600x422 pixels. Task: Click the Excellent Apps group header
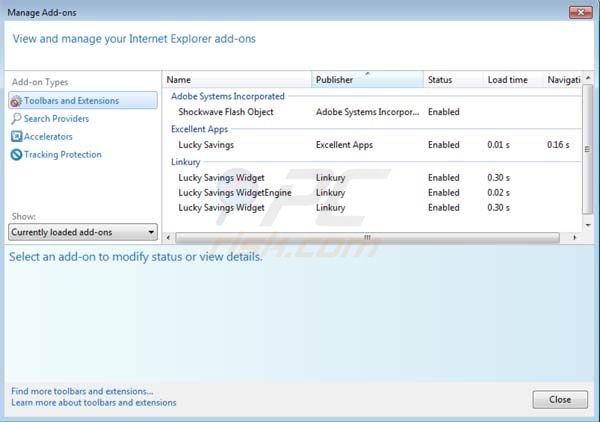click(199, 129)
